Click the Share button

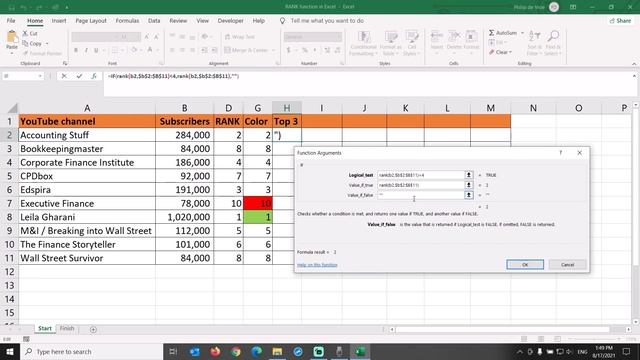tap(620, 21)
